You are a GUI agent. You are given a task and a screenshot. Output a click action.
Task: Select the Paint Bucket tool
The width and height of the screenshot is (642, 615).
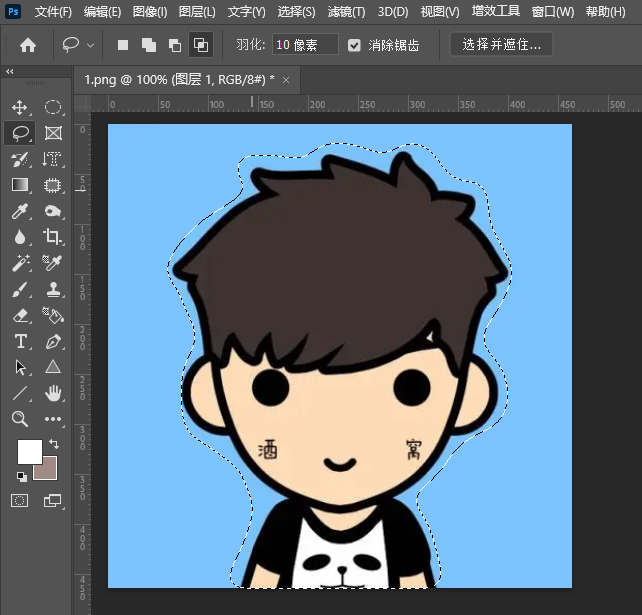[x=53, y=315]
